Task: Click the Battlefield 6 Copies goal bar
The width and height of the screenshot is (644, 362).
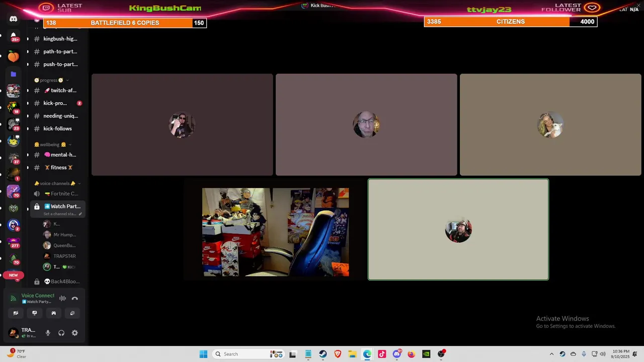Action: 125,23
